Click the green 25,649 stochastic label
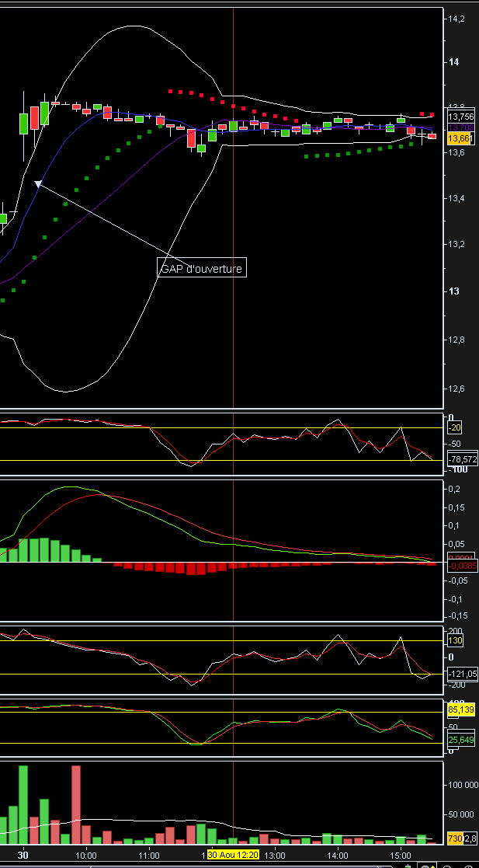This screenshot has width=479, height=868. 461,740
